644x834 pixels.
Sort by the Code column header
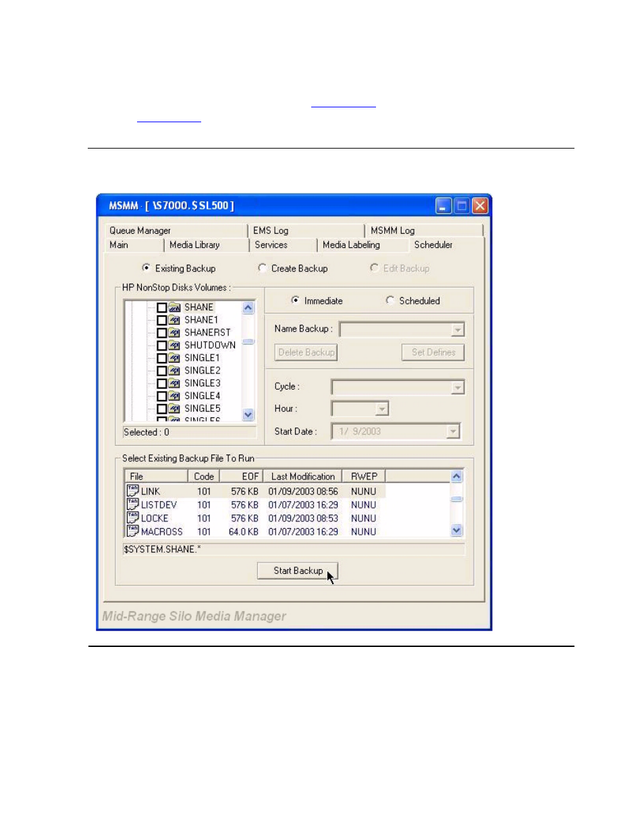204,476
